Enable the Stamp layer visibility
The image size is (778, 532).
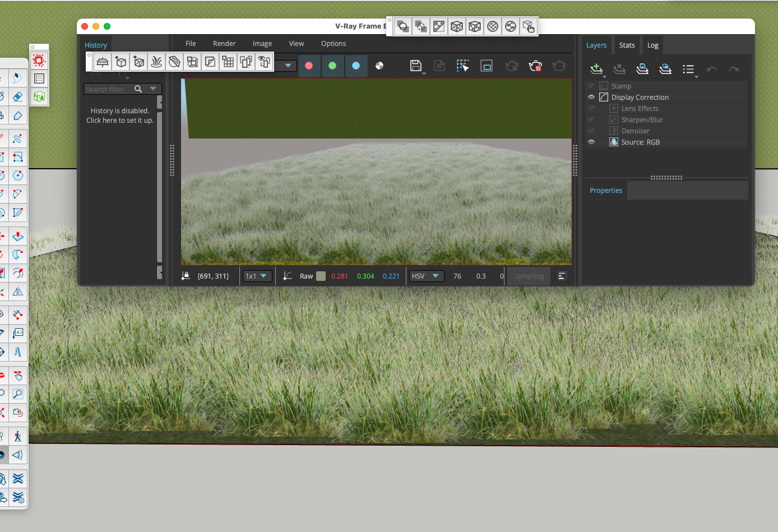[591, 86]
